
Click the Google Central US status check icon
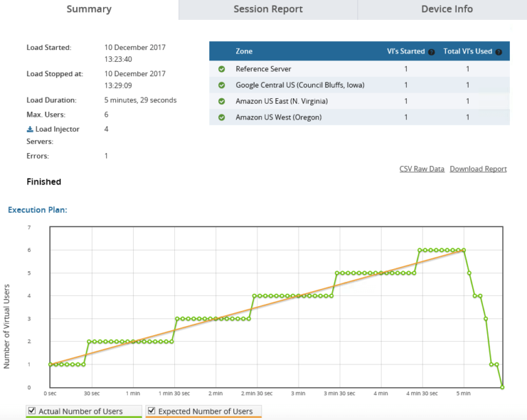pyautogui.click(x=222, y=85)
